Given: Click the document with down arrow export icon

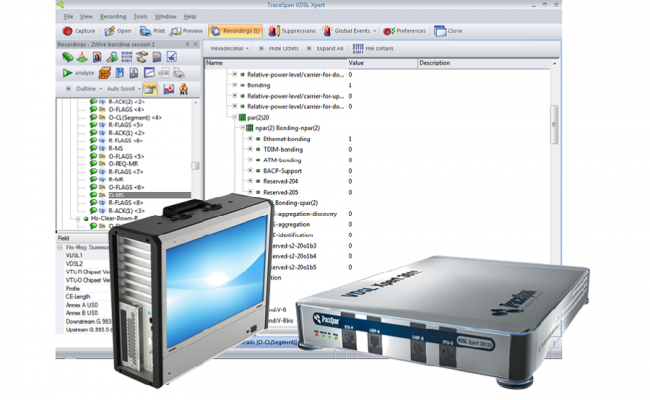Looking at the screenshot, I should (x=134, y=73).
